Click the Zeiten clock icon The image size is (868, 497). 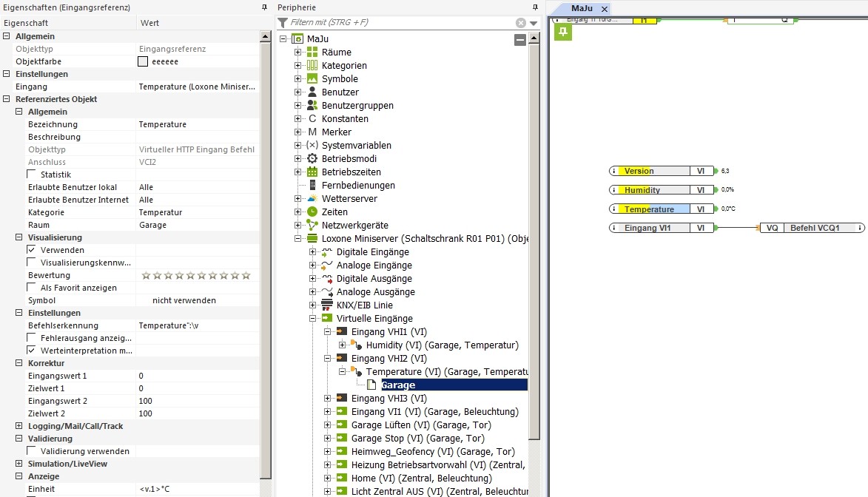click(x=312, y=212)
